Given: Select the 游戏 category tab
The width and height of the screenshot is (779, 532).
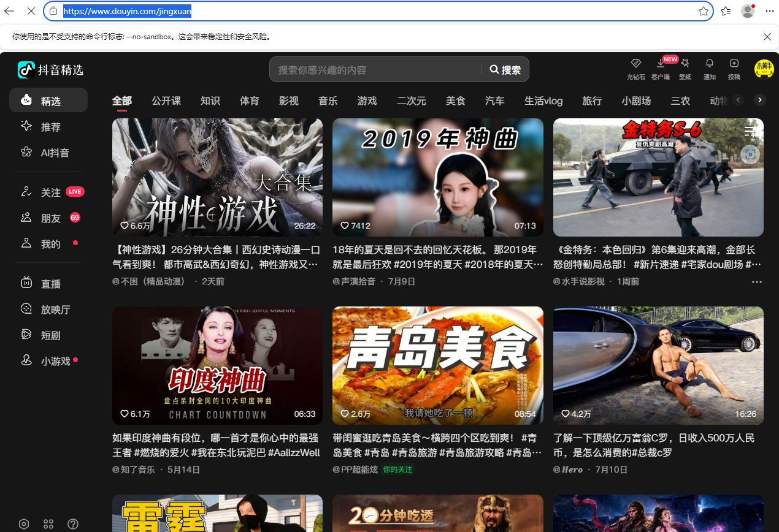Looking at the screenshot, I should pyautogui.click(x=367, y=101).
